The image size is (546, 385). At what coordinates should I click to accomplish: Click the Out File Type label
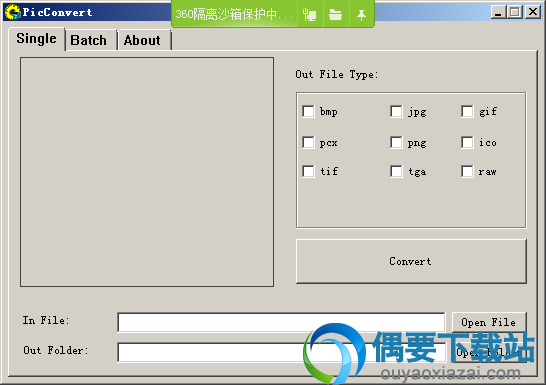pyautogui.click(x=336, y=74)
